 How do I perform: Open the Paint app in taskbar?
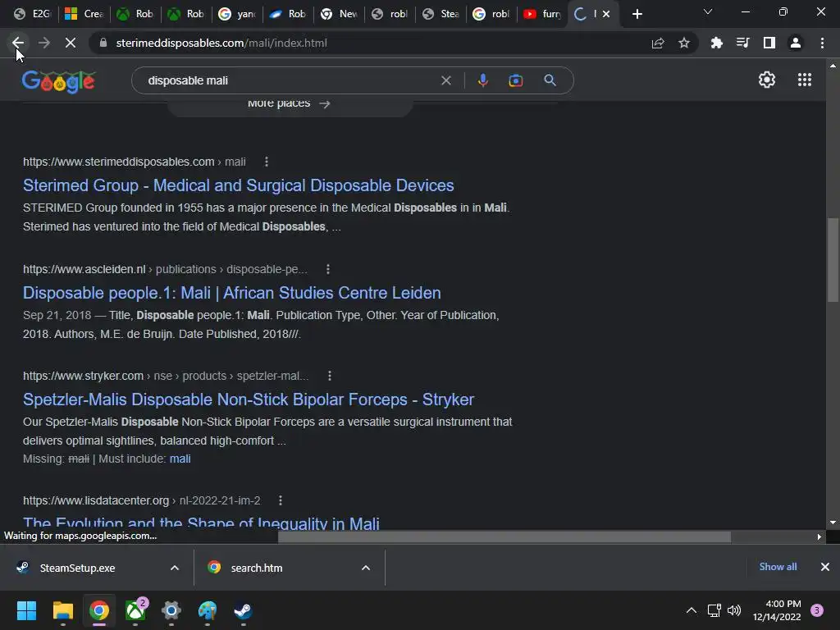(208, 610)
